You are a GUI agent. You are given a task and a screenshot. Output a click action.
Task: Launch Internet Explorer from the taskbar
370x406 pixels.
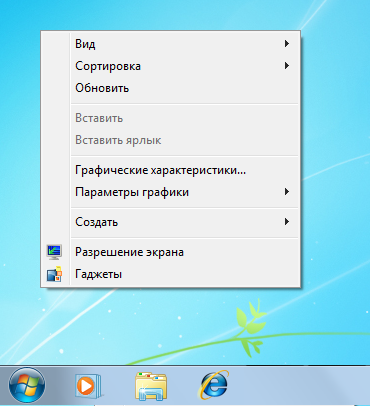214,385
